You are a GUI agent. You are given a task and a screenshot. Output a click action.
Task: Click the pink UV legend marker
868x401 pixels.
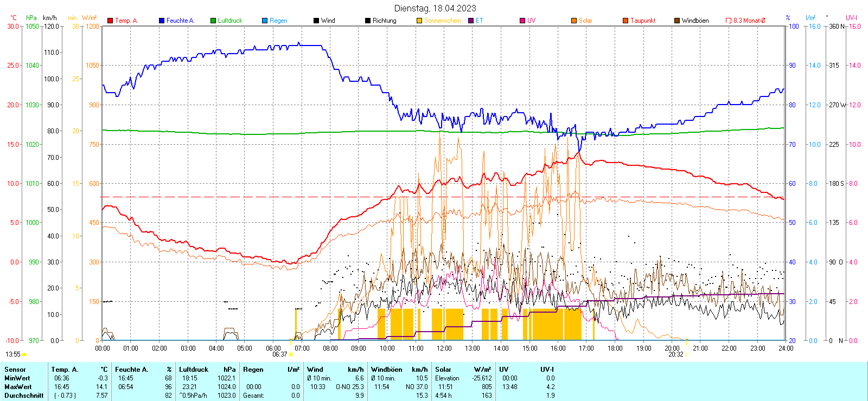(x=522, y=21)
